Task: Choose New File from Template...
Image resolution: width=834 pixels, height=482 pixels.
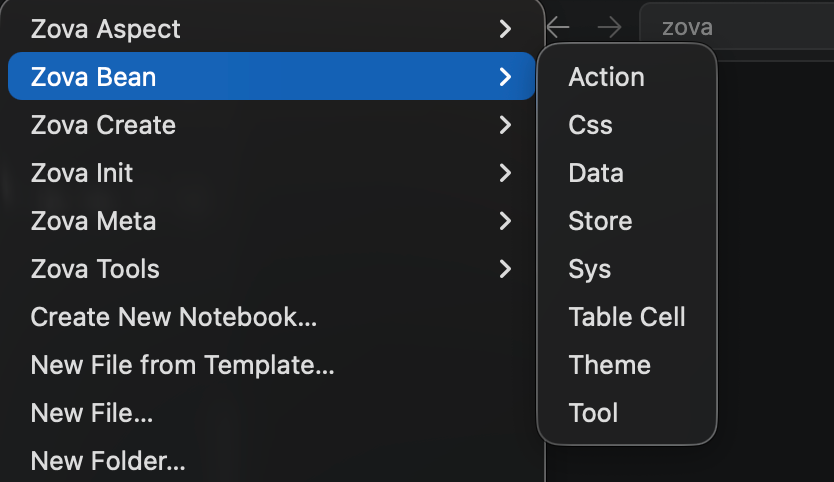Action: (183, 365)
